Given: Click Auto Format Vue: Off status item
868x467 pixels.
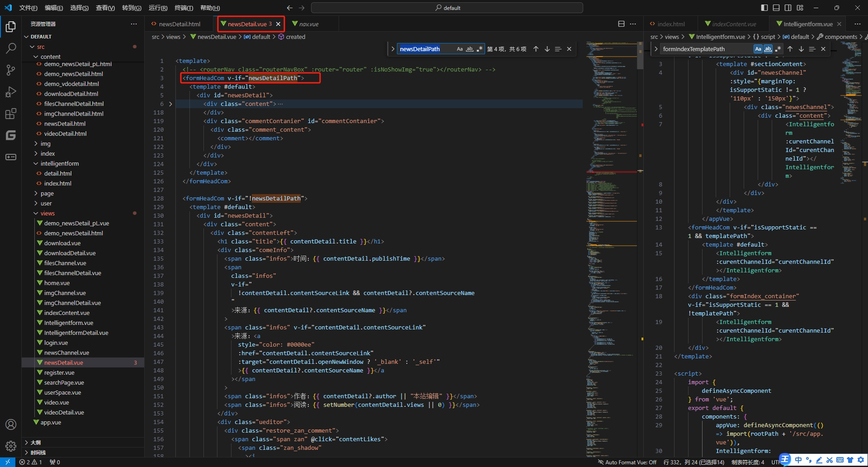Looking at the screenshot, I should (x=627, y=462).
